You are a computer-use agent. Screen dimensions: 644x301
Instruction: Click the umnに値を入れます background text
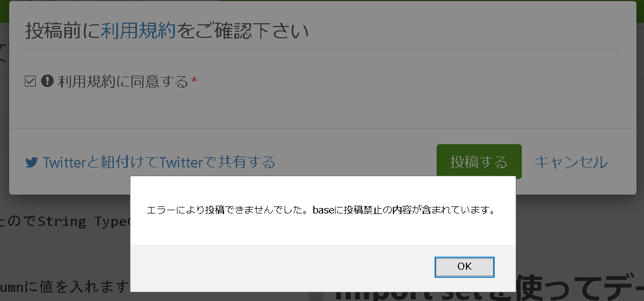pos(65,286)
